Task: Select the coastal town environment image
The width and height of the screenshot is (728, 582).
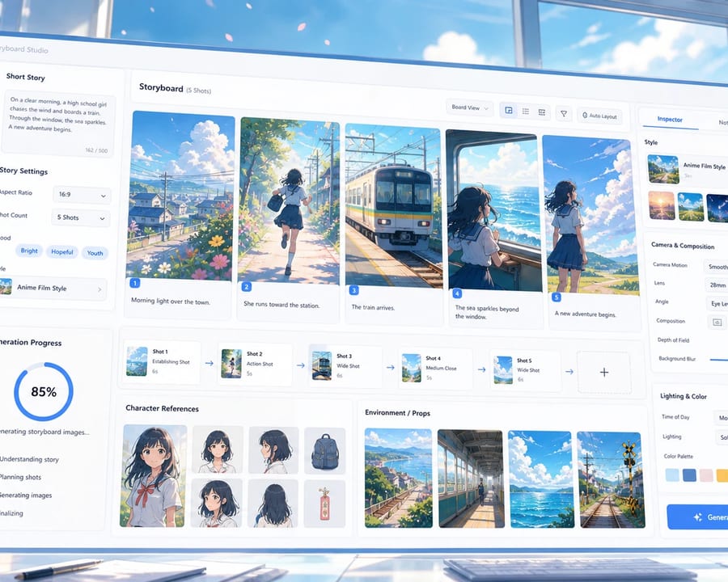Action: (x=398, y=478)
